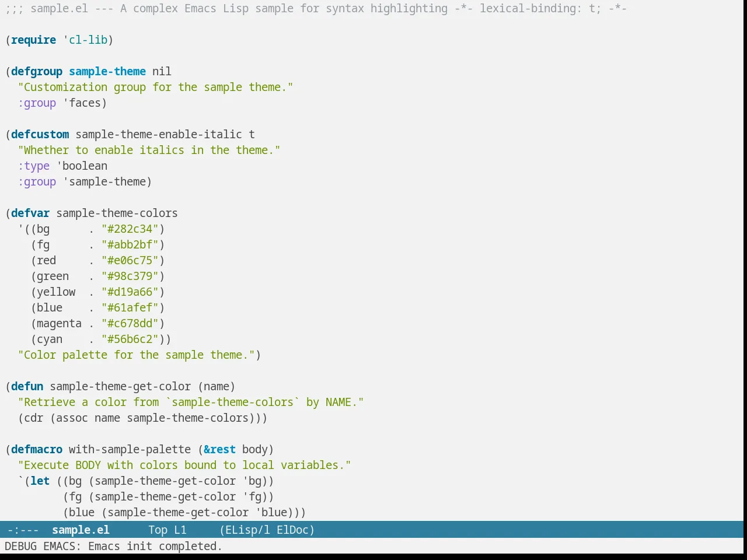Place cursor on the 'require' keyword
The height and width of the screenshot is (560, 747).
tap(34, 40)
